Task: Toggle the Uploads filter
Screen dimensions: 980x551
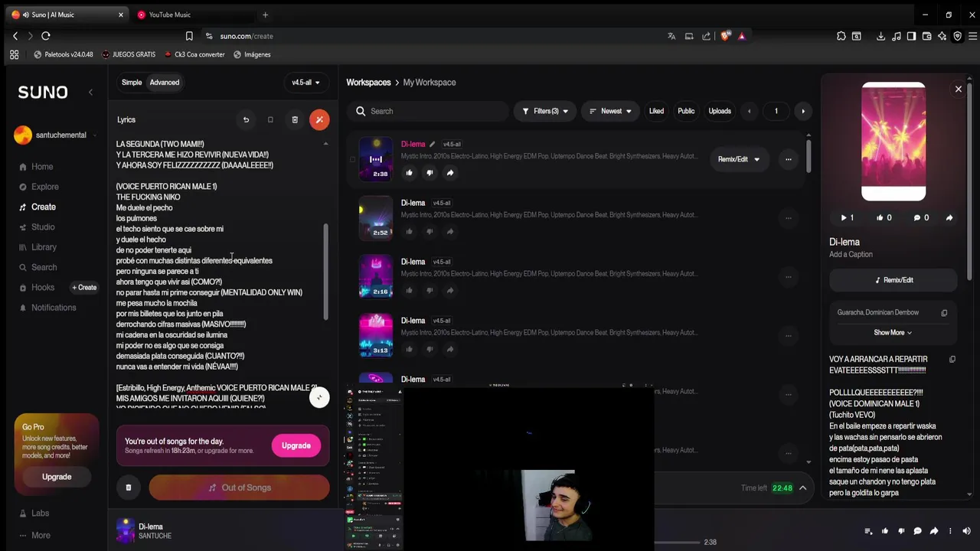Action: [720, 111]
